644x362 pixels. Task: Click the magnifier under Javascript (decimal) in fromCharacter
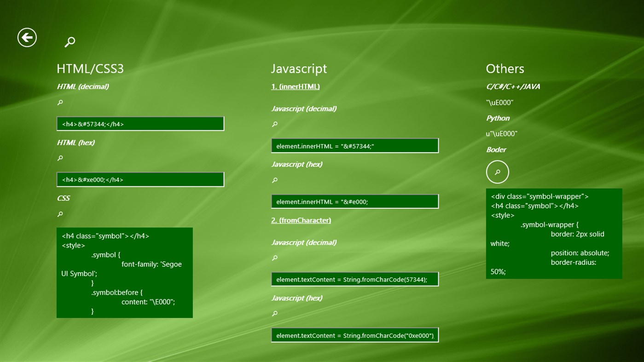(275, 258)
